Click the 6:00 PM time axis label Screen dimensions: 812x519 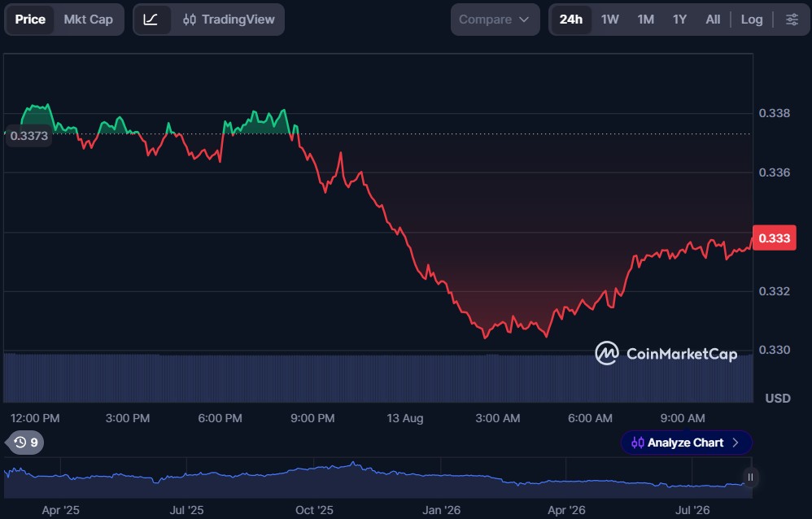click(x=220, y=418)
